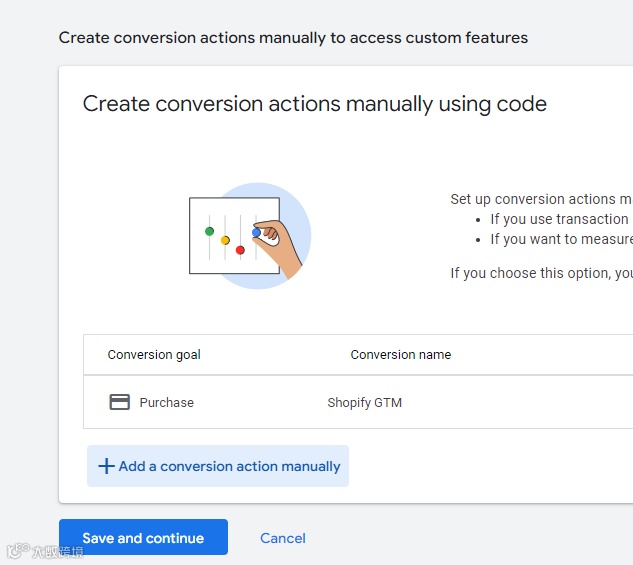Click the page heading about custom features

(x=293, y=38)
